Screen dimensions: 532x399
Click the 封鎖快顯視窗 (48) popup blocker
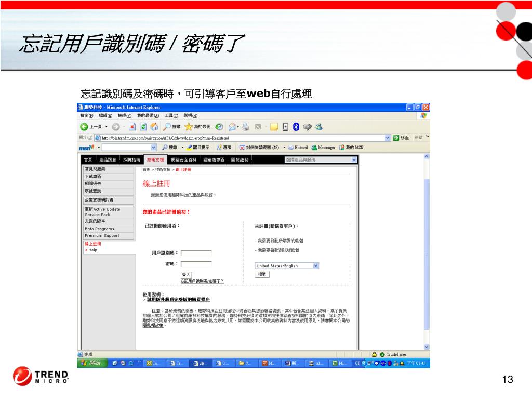(259, 147)
